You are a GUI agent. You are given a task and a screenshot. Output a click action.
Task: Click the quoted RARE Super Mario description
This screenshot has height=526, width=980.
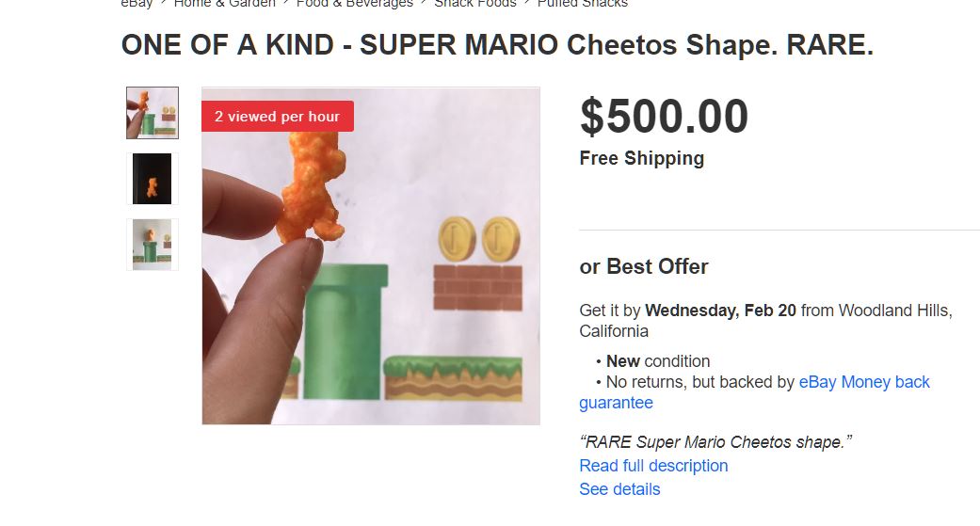[715, 442]
